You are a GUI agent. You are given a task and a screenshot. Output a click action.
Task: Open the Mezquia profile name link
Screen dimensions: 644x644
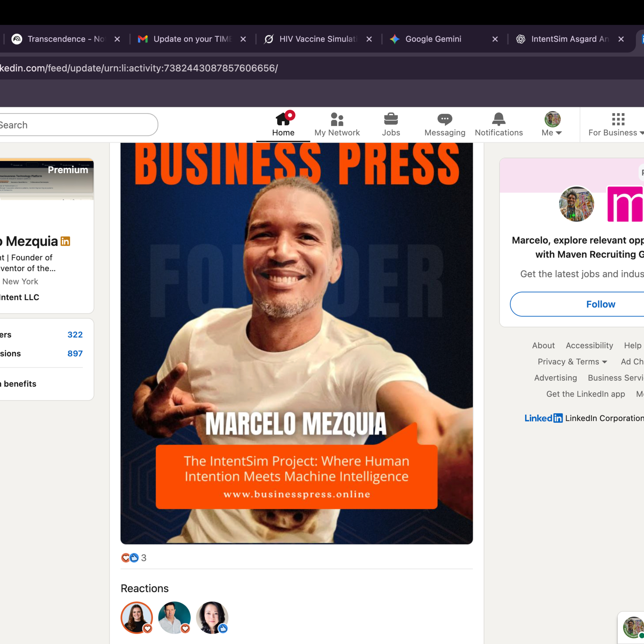[29, 241]
